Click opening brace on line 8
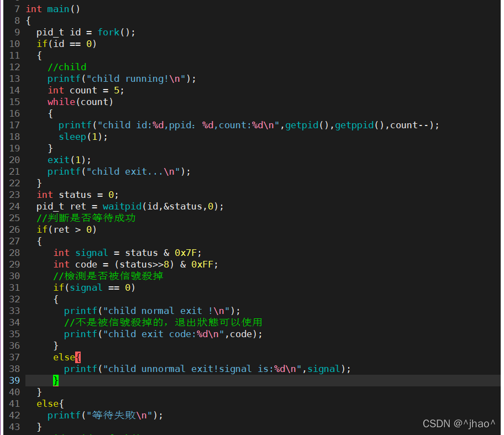Image resolution: width=504 pixels, height=435 pixels. [x=28, y=20]
